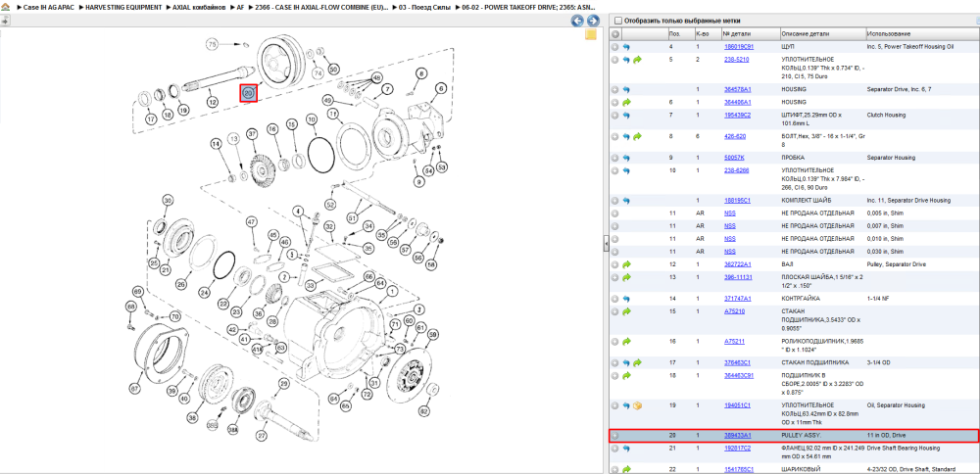Screen dimensions: 980x474
Task: Open breadcrumb 'Case IH AG APAC'
Action: [x=49, y=6]
